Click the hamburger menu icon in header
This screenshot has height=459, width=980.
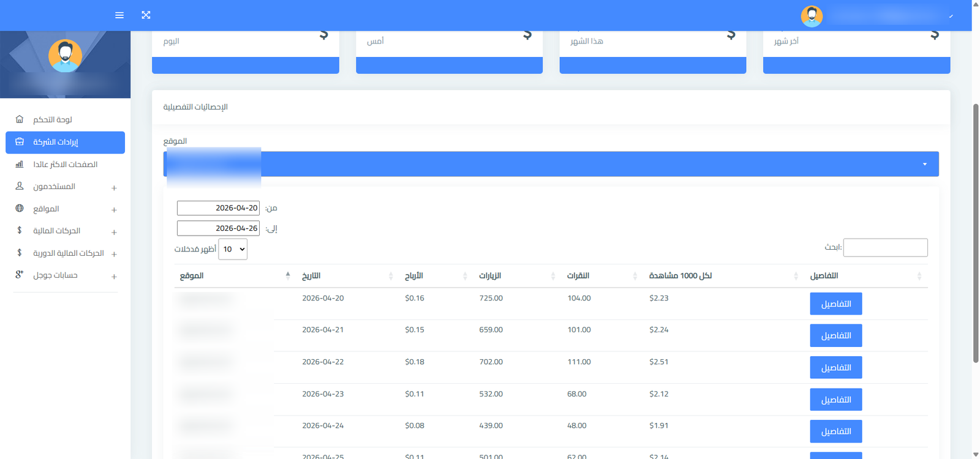(x=119, y=15)
